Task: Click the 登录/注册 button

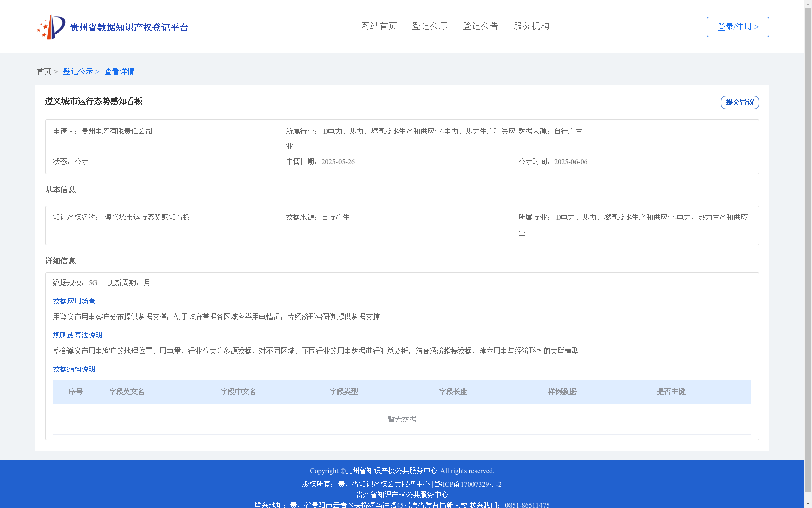Action: pyautogui.click(x=738, y=27)
